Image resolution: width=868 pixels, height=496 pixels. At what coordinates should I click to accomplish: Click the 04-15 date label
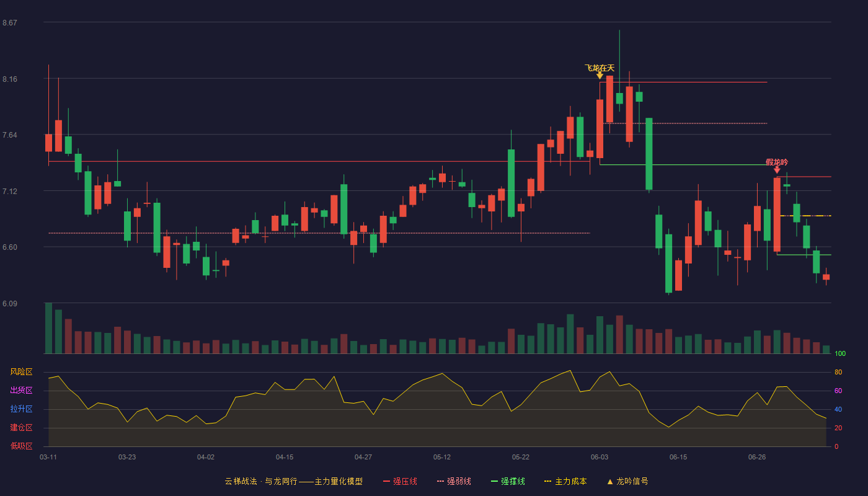click(x=285, y=457)
